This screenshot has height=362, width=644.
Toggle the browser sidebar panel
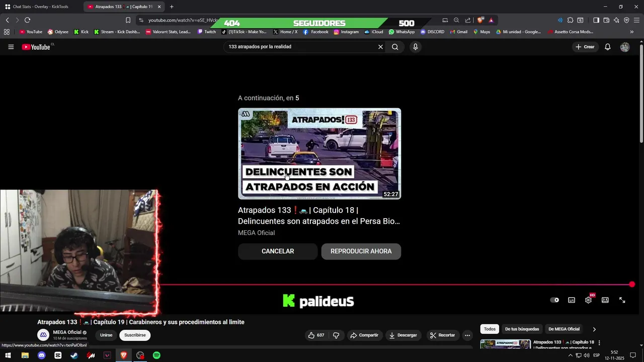(x=596, y=20)
